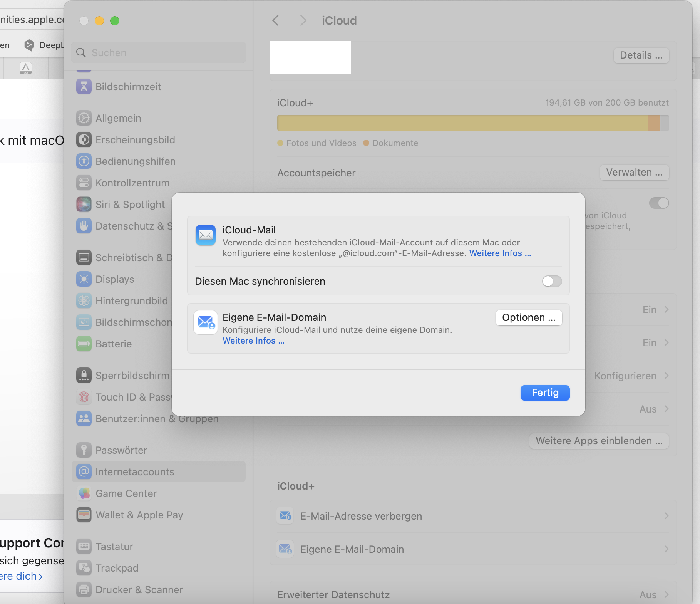
Task: Click the Wallet & Apple Pay icon
Action: point(84,515)
